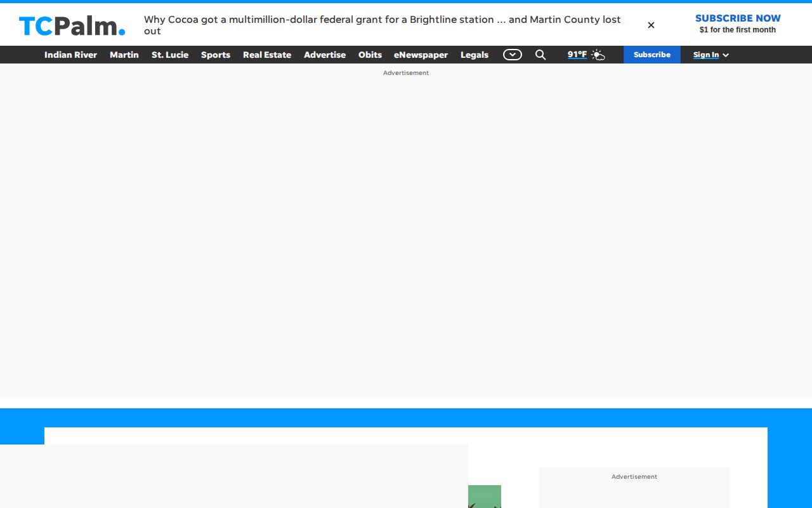This screenshot has height=508, width=812.
Task: Navigate to Sports
Action: tap(216, 55)
